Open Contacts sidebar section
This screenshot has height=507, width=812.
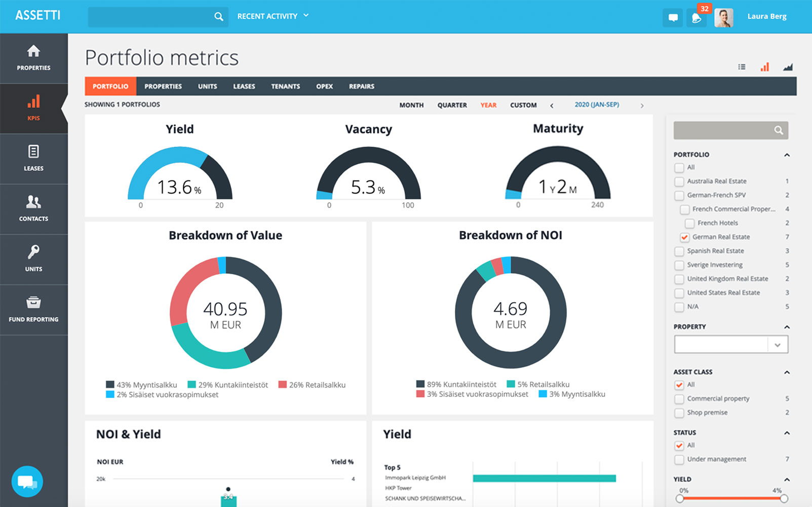[33, 209]
